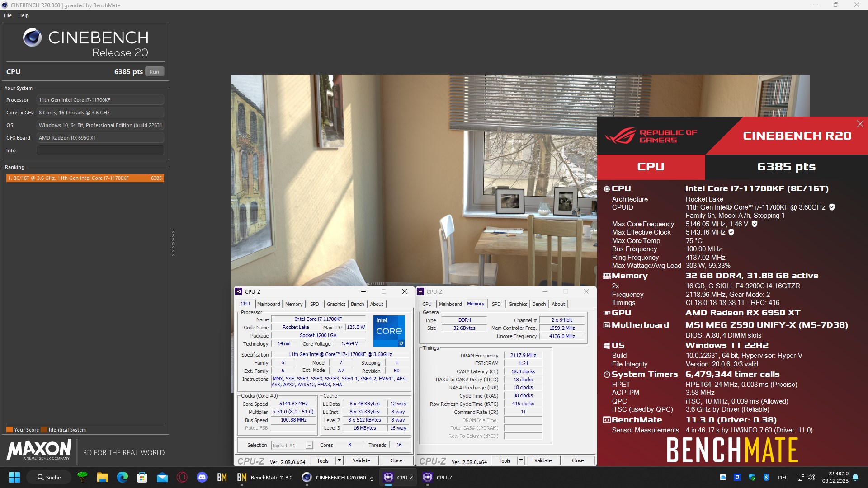Image resolution: width=868 pixels, height=488 pixels.
Task: Expand Tools dropdown arrow in left CPU-Z window
Action: (x=339, y=460)
